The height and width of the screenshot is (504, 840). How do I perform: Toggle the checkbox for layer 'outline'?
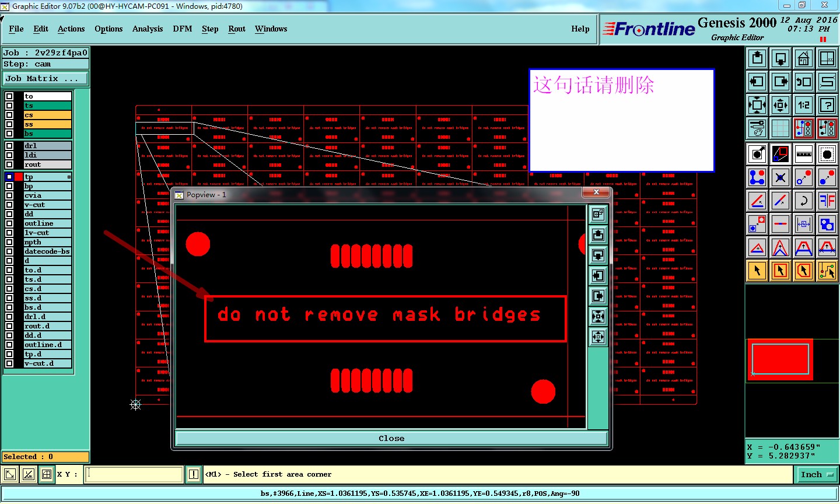pyautogui.click(x=9, y=223)
